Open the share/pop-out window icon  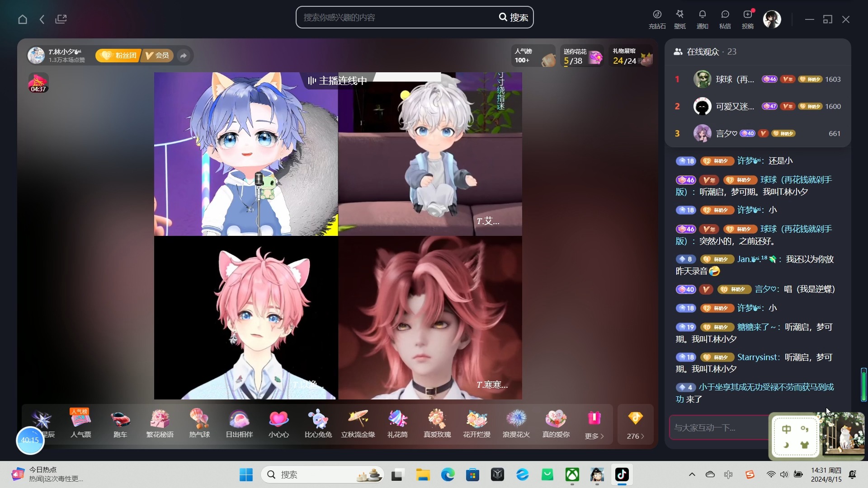61,19
